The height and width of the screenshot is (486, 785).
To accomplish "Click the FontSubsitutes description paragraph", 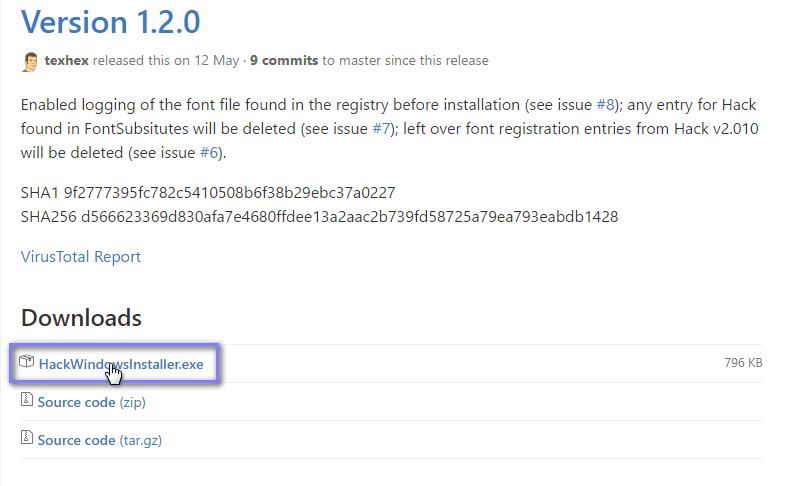I will click(389, 129).
